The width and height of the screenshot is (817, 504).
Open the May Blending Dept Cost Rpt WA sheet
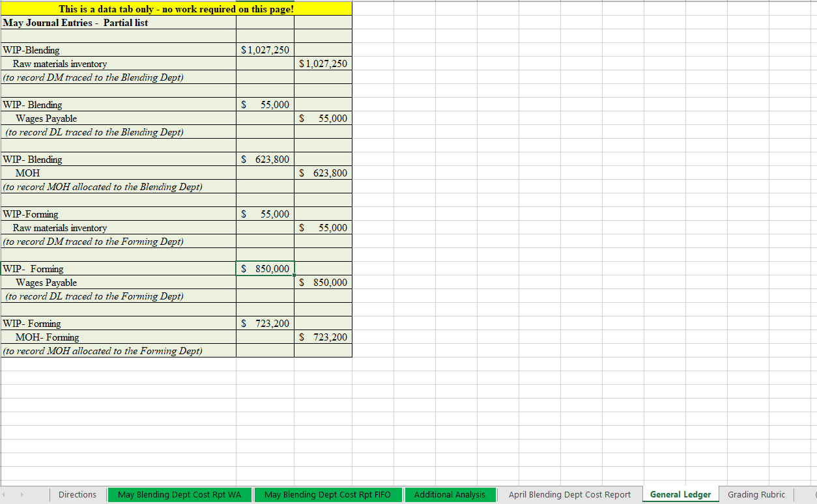point(180,494)
